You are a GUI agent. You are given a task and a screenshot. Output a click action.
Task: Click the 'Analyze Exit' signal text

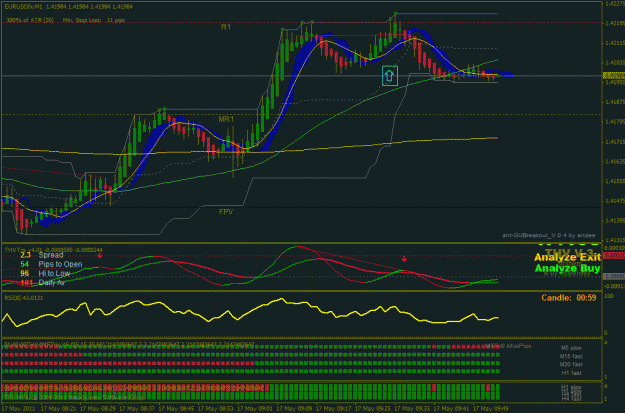[x=567, y=257]
